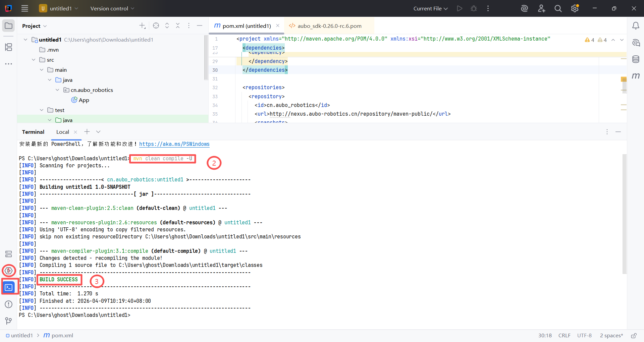Screen dimensions: 644x342
Task: Toggle the Project tool window folder button
Action: 9,26
